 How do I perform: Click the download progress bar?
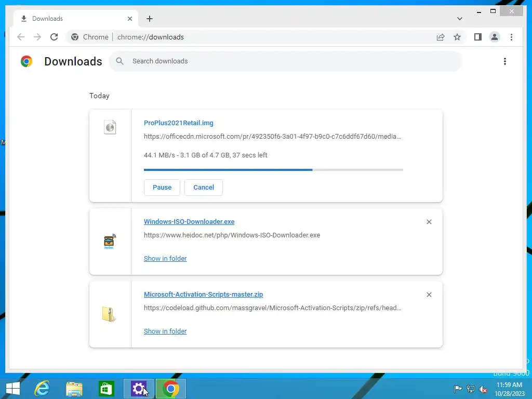(273, 170)
